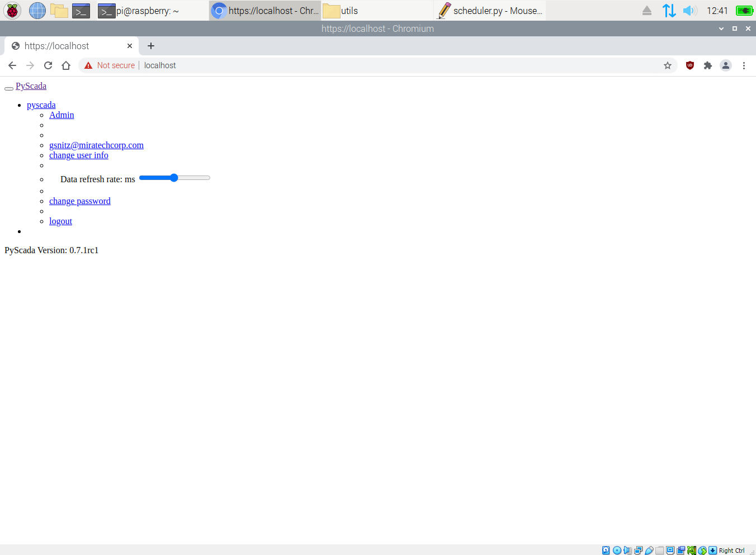Image resolution: width=756 pixels, height=555 pixels.
Task: Click the logout link
Action: click(x=60, y=221)
